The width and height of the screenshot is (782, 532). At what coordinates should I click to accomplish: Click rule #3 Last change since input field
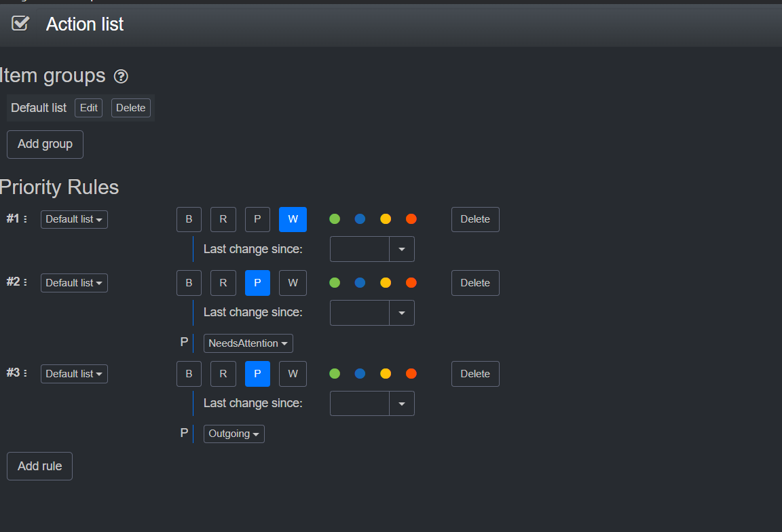pos(359,403)
